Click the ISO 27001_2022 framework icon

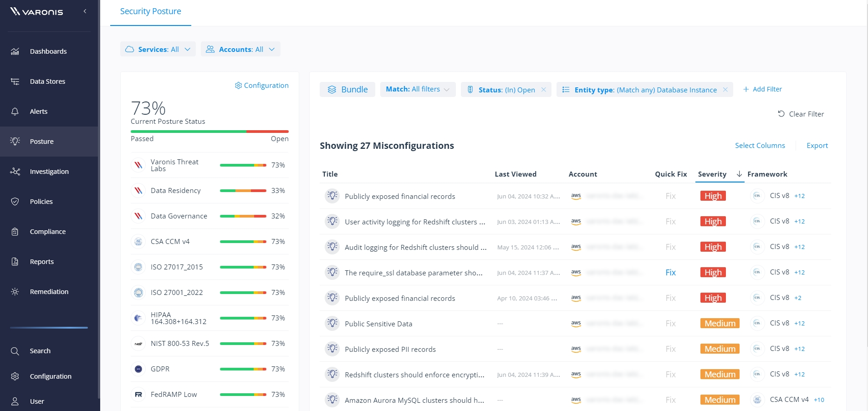pos(138,293)
